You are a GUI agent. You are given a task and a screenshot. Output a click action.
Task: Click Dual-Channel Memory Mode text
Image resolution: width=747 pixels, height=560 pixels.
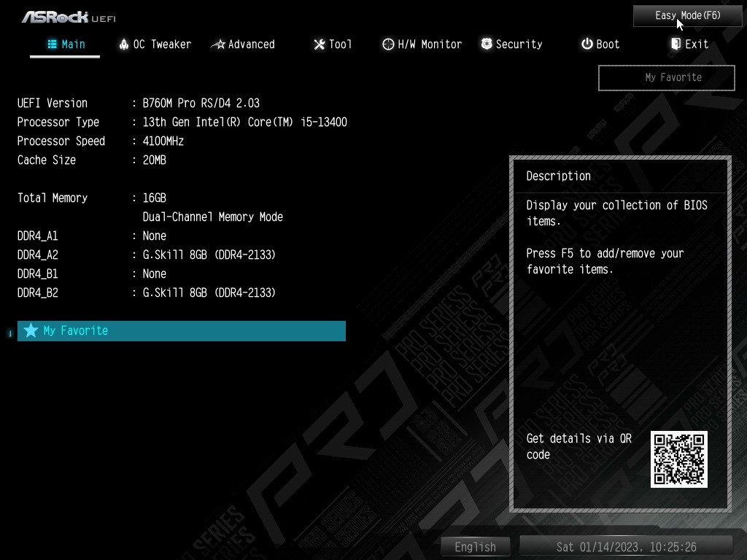click(x=212, y=217)
